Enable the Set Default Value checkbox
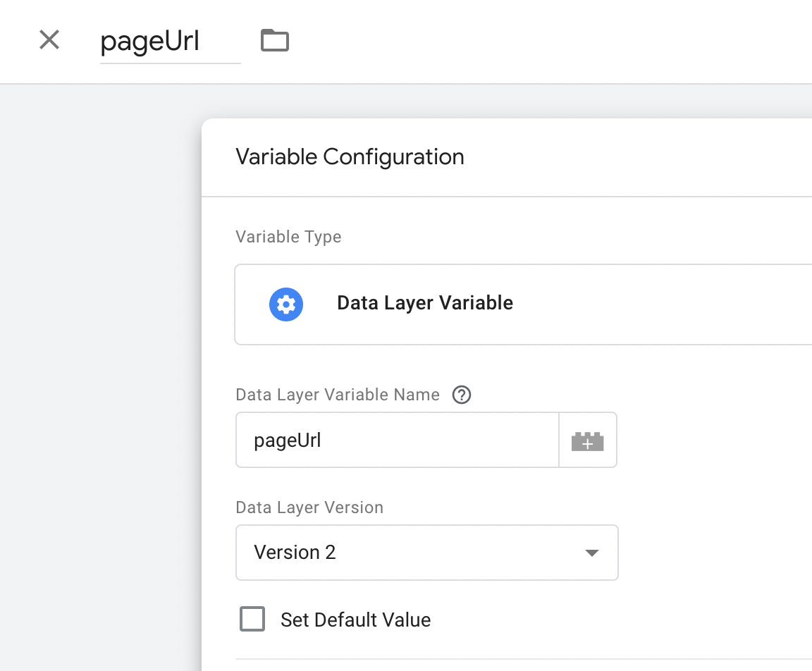Image resolution: width=812 pixels, height=671 pixels. point(252,620)
